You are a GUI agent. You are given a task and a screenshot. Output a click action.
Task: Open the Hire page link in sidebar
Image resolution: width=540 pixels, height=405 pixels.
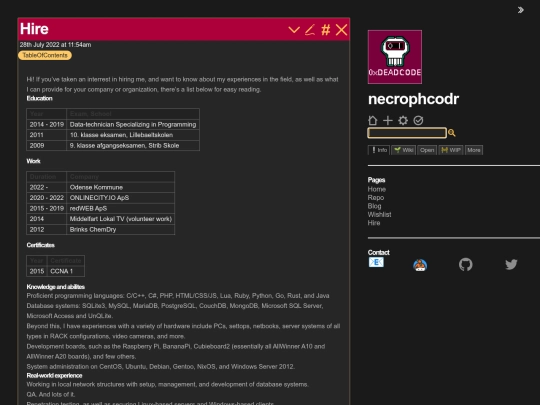click(x=374, y=223)
